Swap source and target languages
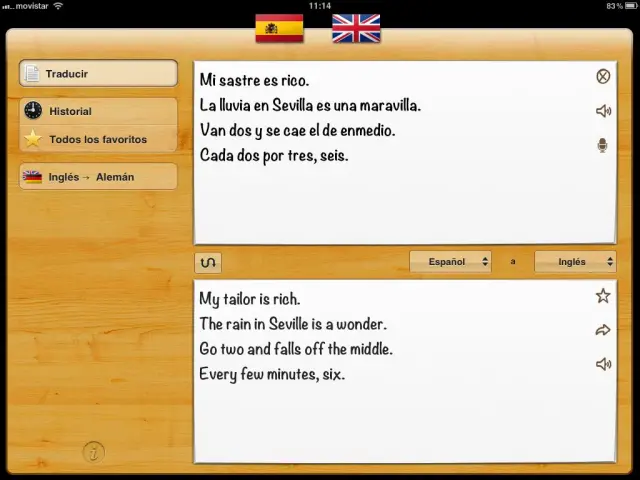Viewport: 640px width, 480px height. [208, 262]
